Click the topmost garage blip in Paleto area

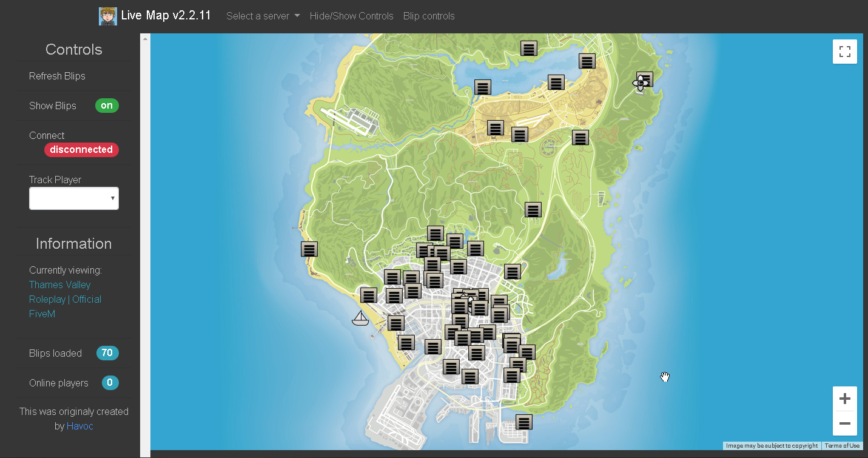(x=528, y=48)
